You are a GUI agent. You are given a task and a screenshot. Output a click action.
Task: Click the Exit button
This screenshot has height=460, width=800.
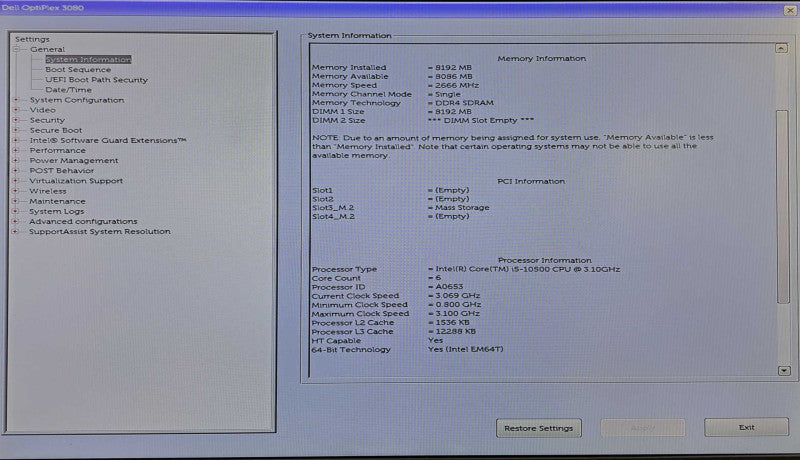point(746,427)
